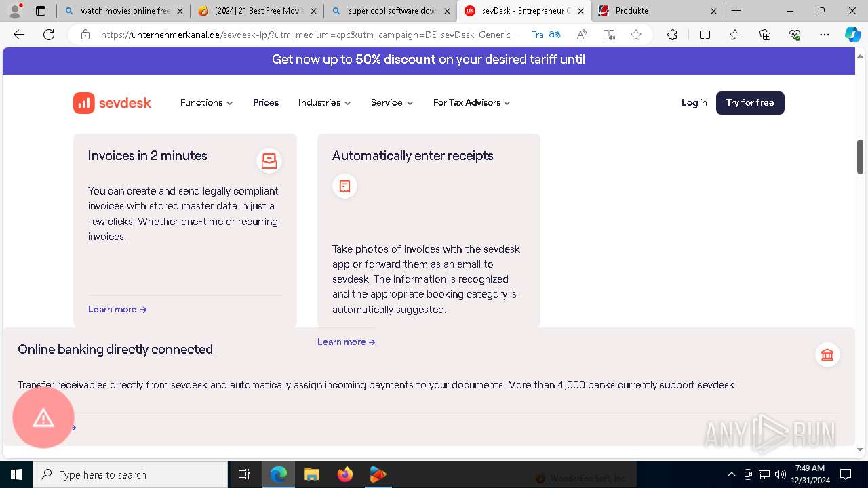This screenshot has width=868, height=488.
Task: View site information via the lock icon
Action: pyautogui.click(x=85, y=35)
